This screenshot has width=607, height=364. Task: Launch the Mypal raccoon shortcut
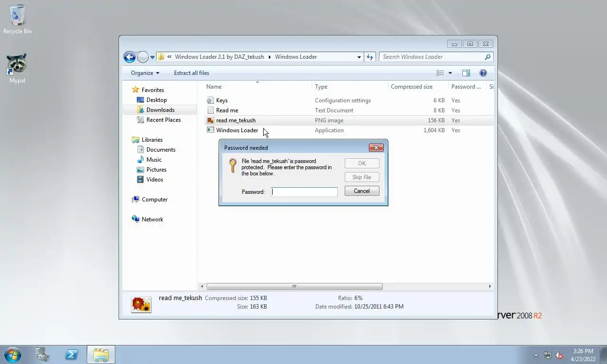tap(17, 68)
